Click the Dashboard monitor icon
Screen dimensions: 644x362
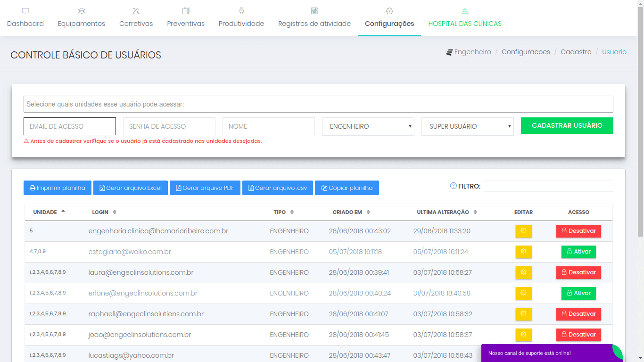(x=25, y=11)
